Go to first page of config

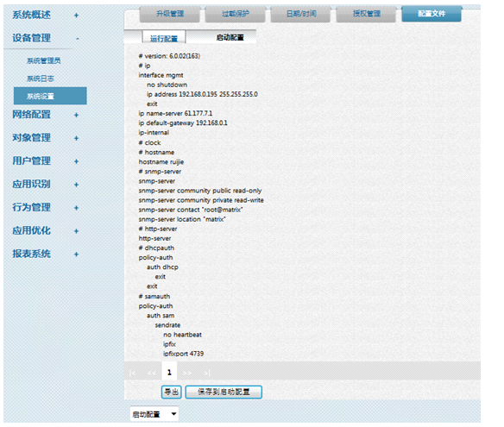pos(132,373)
